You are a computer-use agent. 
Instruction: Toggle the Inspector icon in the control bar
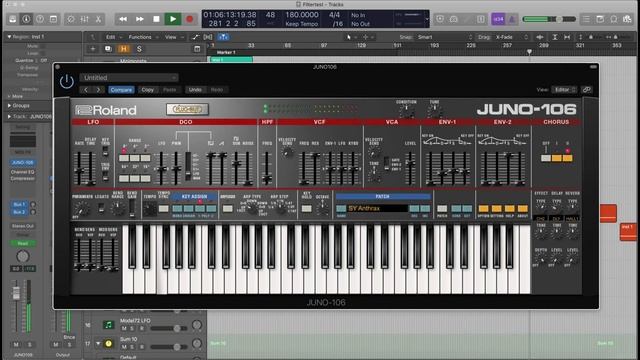26,19
